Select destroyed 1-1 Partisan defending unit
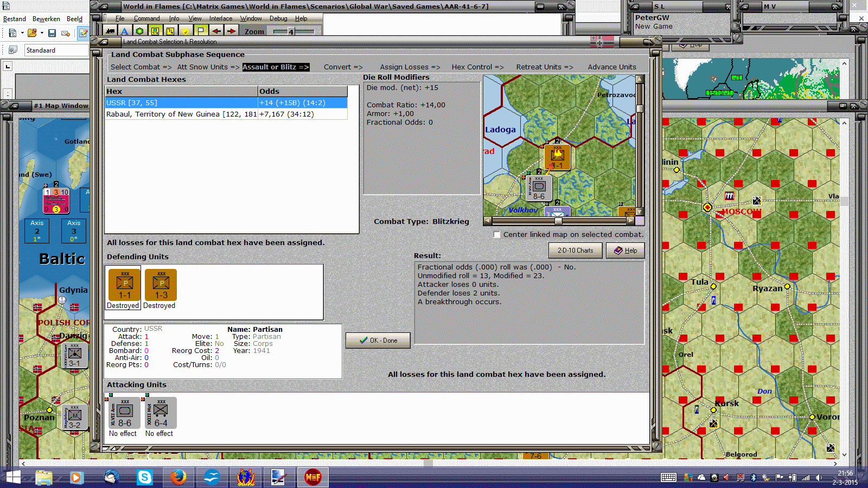This screenshot has width=868, height=488. [124, 285]
